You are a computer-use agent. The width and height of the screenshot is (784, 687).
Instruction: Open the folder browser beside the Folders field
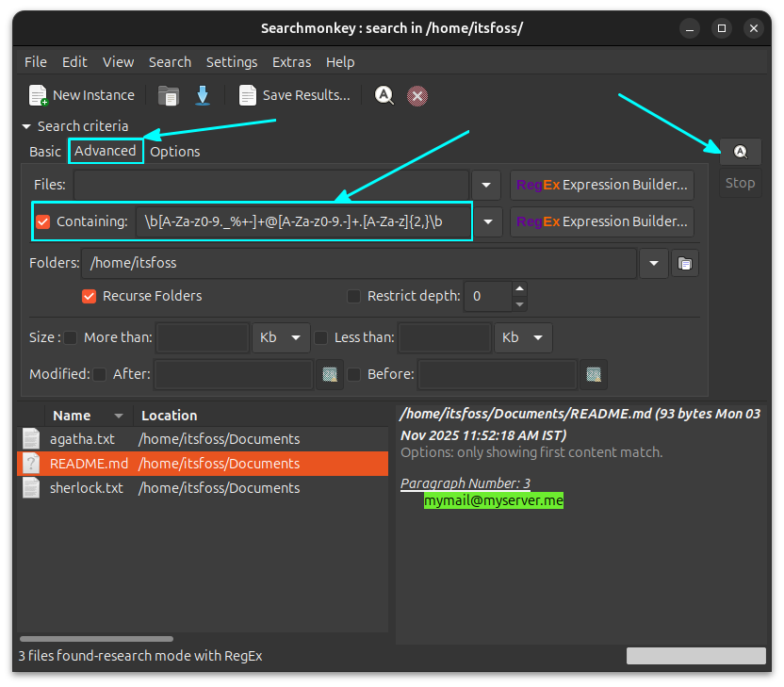(685, 263)
